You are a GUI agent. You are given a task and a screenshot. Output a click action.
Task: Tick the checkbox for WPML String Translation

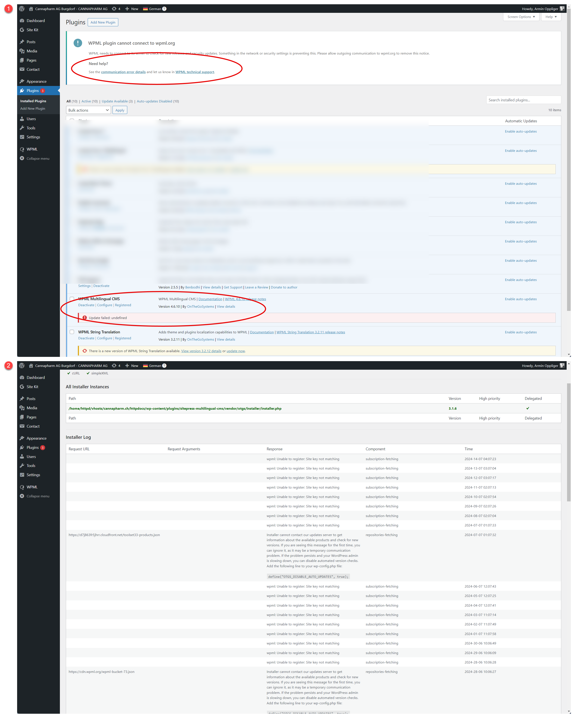(x=72, y=332)
